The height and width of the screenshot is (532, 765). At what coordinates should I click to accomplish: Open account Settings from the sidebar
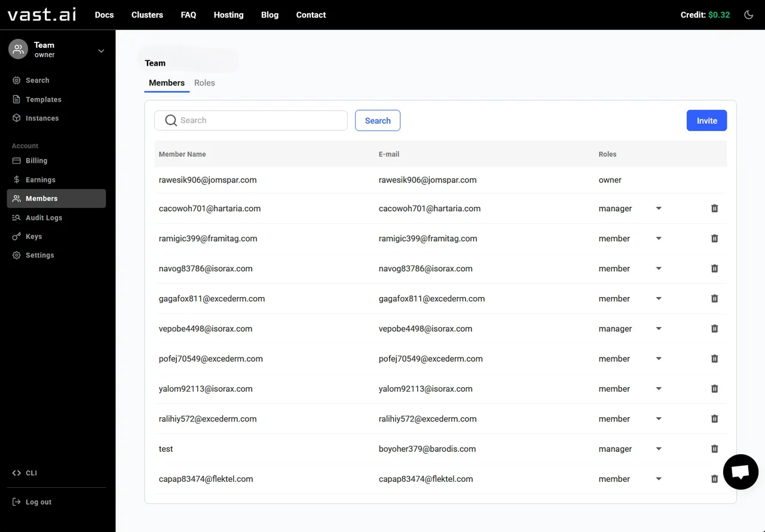tap(39, 255)
